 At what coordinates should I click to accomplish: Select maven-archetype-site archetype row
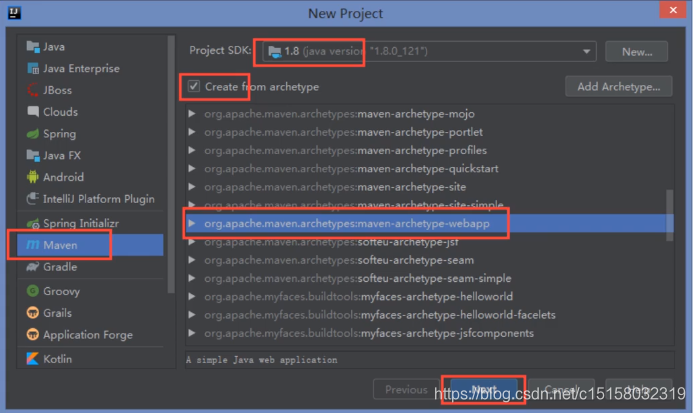(x=429, y=187)
